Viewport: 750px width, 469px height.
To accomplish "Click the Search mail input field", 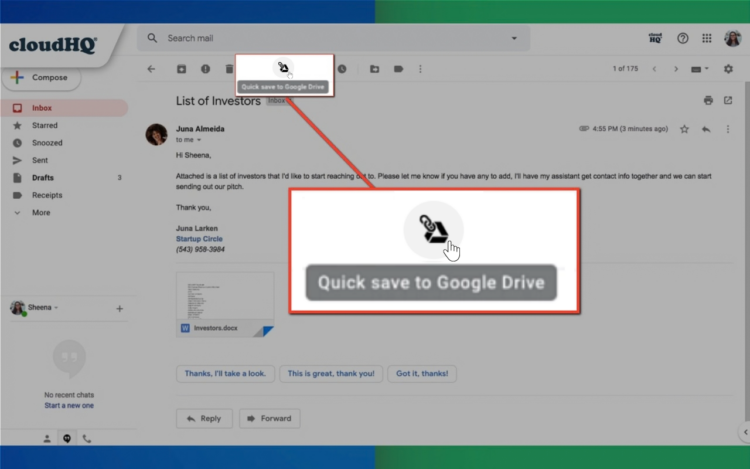I will (x=333, y=38).
